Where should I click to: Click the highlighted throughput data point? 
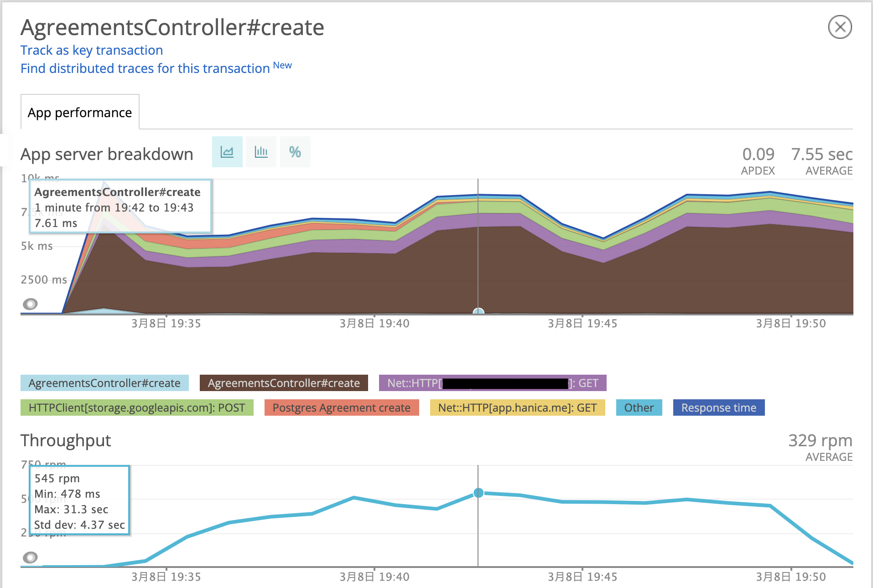coord(478,493)
